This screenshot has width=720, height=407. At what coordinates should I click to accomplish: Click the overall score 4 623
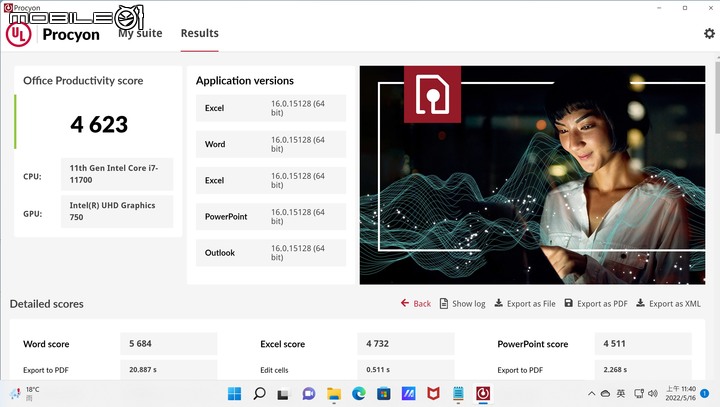[x=99, y=124]
